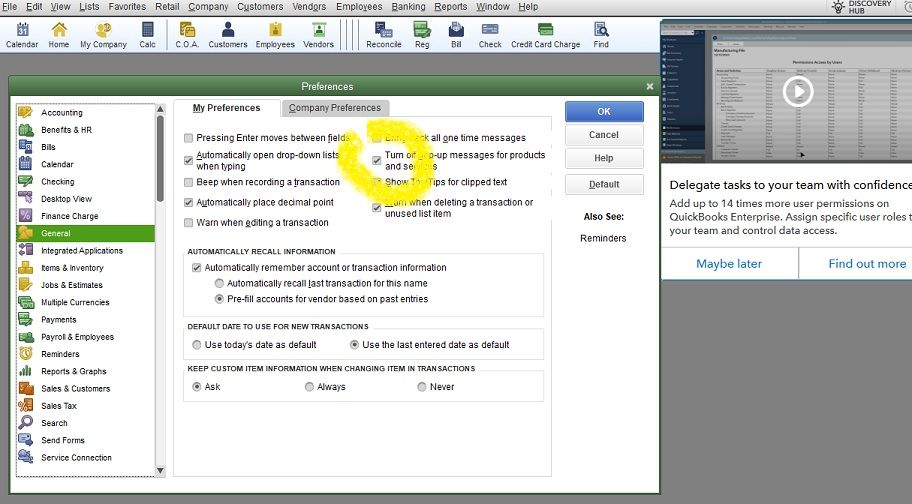Click the category list scroll-down arrow
Screen dimensions: 912x504
(x=161, y=471)
